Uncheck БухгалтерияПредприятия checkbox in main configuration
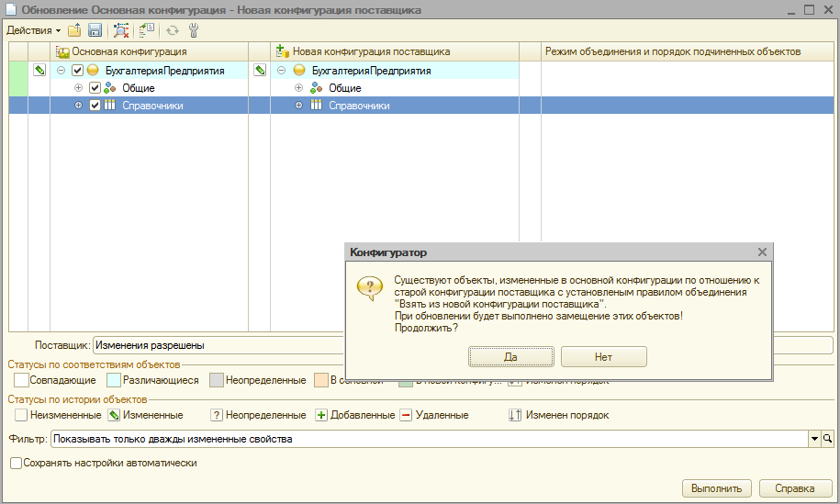This screenshot has width=840, height=504. pyautogui.click(x=78, y=70)
